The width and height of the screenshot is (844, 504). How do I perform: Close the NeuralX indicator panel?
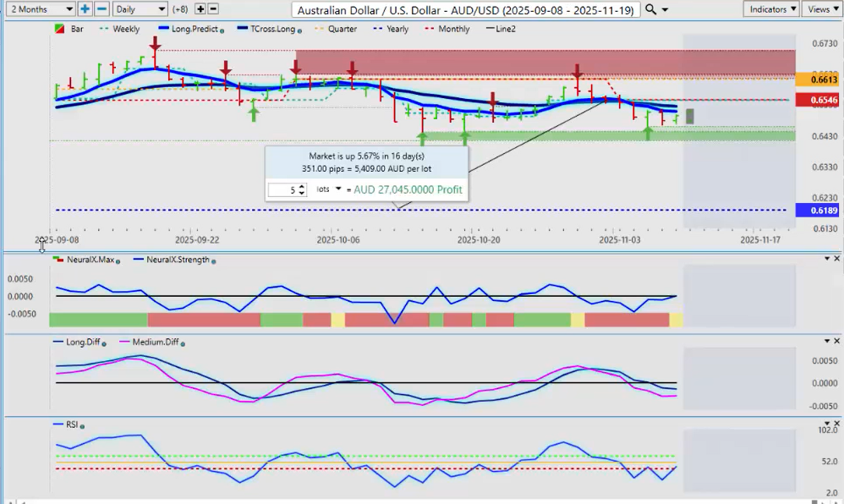point(826,258)
